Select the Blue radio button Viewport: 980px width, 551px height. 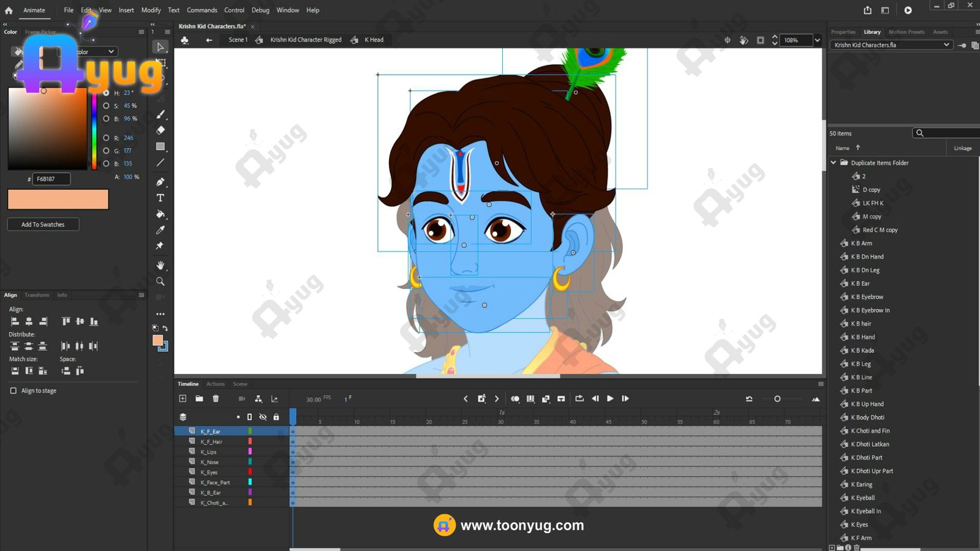pos(106,163)
